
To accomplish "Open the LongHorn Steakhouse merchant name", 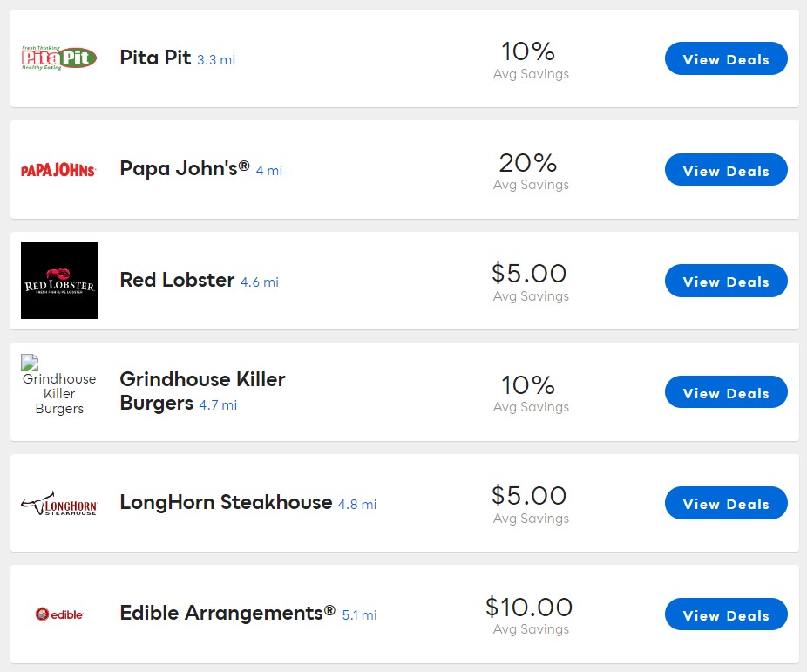I will (226, 502).
